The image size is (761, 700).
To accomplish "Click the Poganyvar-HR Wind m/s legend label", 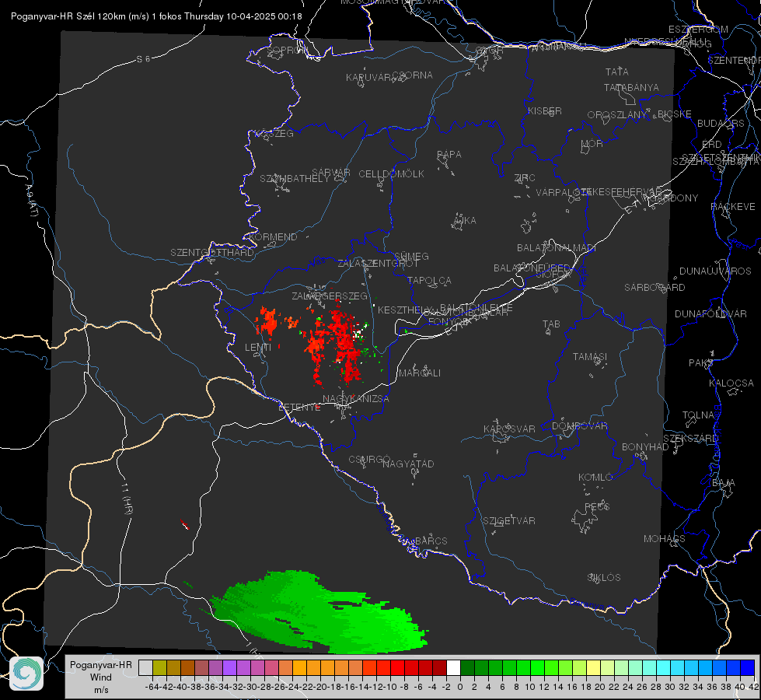I will (101, 677).
